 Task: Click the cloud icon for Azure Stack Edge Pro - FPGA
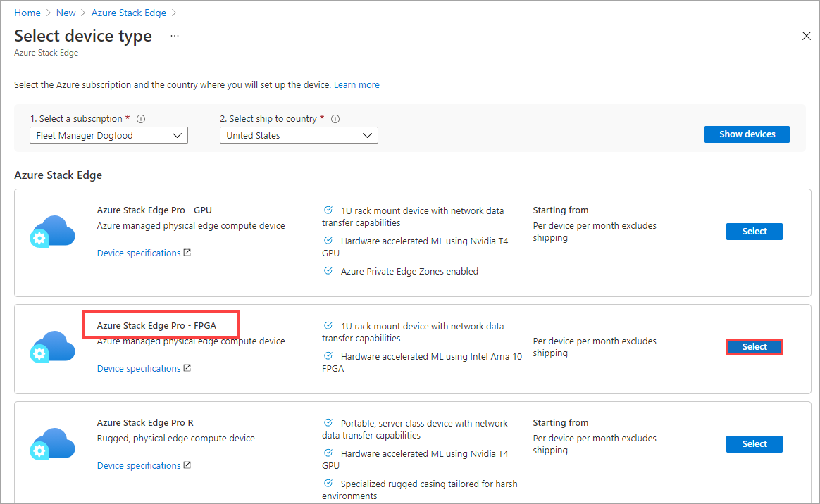53,346
